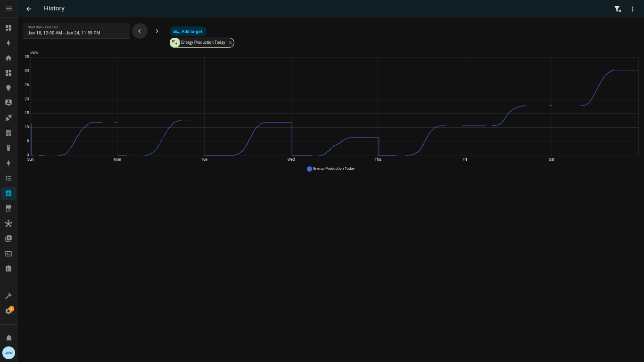Click the Add target button
The height and width of the screenshot is (362, 644).
[x=188, y=32]
